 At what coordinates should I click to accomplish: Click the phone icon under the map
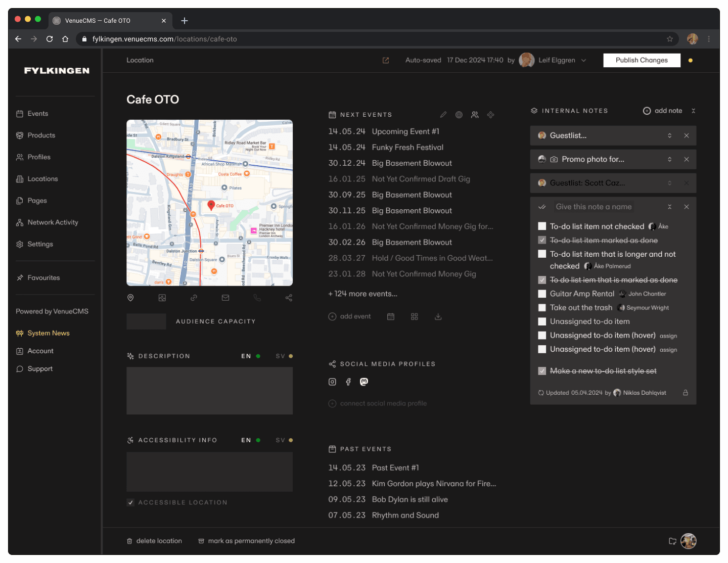257,298
